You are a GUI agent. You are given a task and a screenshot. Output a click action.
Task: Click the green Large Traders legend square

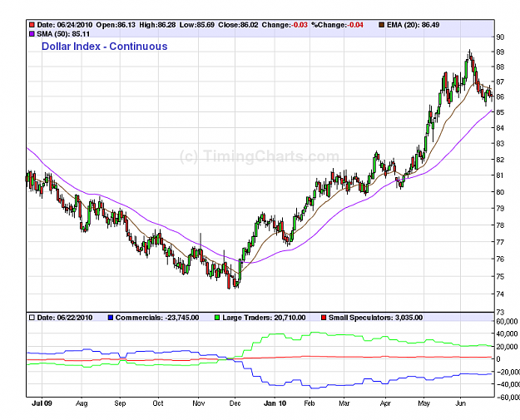point(217,318)
